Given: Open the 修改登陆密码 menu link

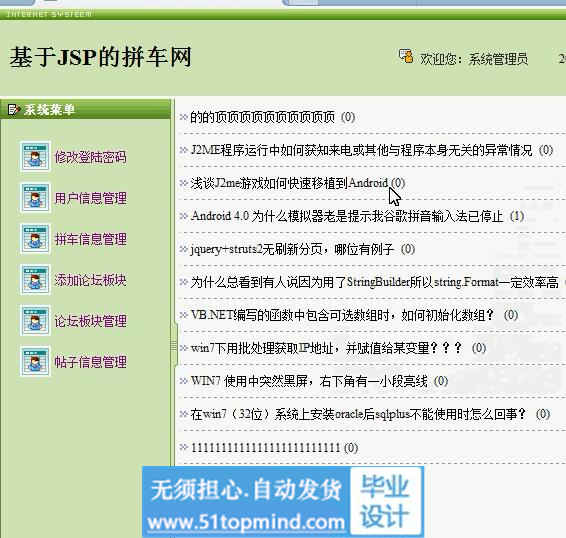Looking at the screenshot, I should coord(91,157).
